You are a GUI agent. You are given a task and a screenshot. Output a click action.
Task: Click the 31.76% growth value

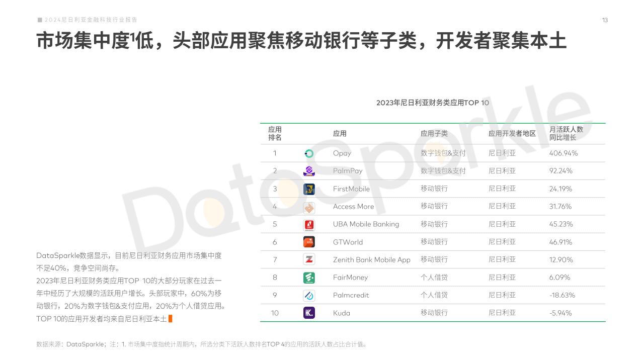[x=560, y=207]
